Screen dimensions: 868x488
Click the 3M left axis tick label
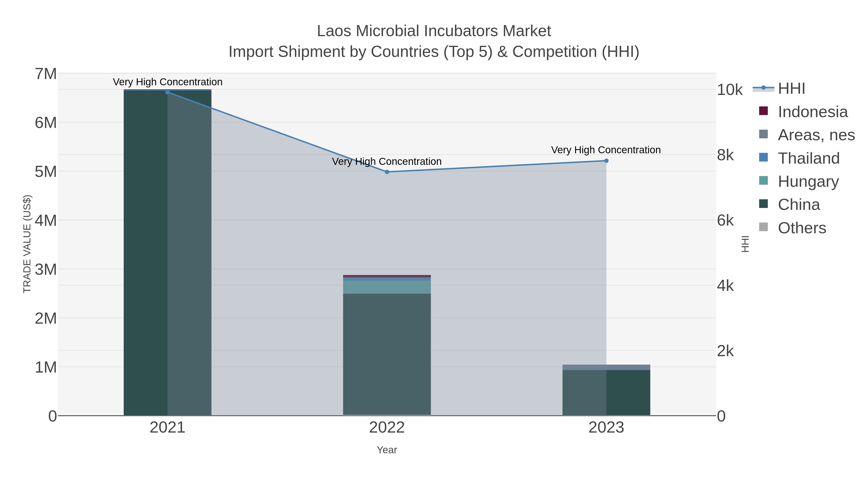point(46,269)
